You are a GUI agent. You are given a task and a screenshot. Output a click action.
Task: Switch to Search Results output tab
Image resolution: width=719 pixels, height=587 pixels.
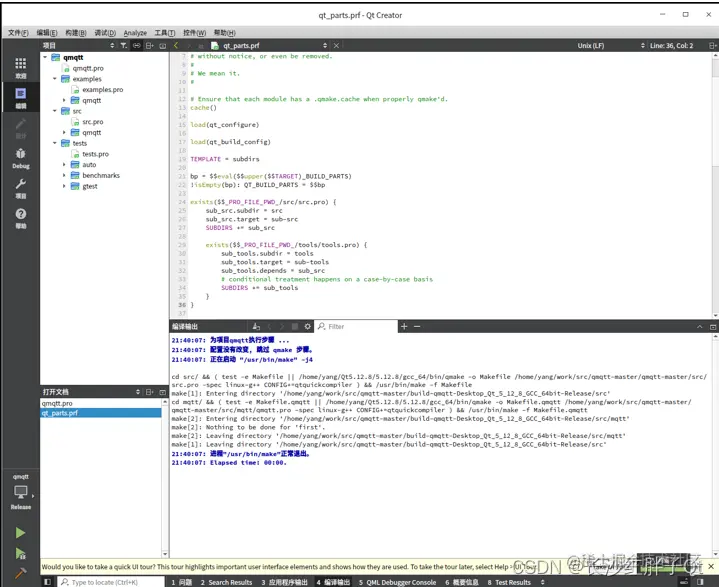point(226,581)
